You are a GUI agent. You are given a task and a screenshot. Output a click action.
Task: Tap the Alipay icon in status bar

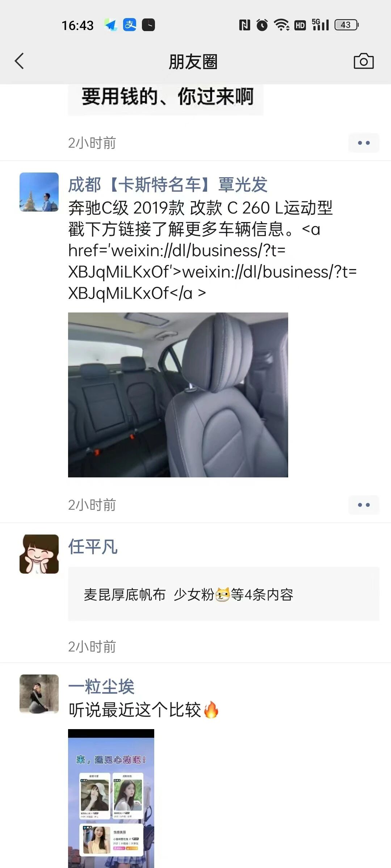coord(130,25)
